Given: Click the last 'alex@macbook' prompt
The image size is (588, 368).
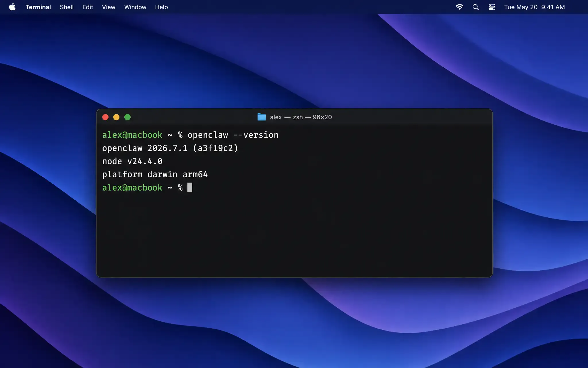Looking at the screenshot, I should tap(132, 188).
